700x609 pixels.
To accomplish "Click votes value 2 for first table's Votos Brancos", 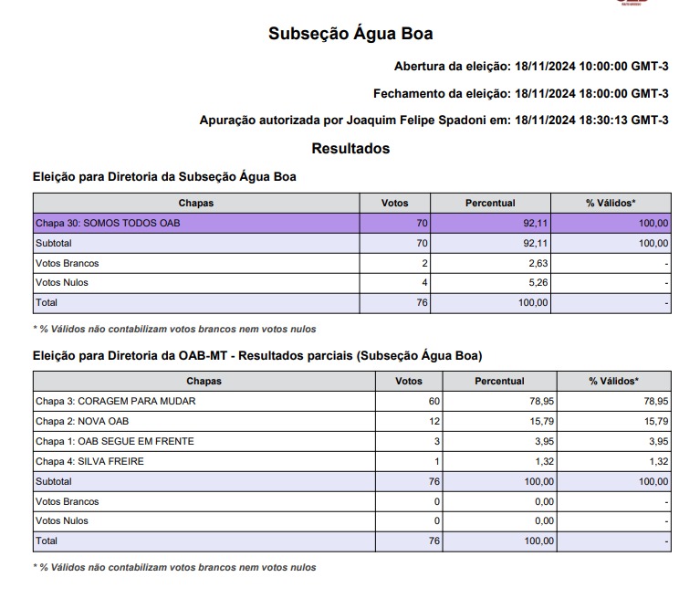I will (424, 264).
